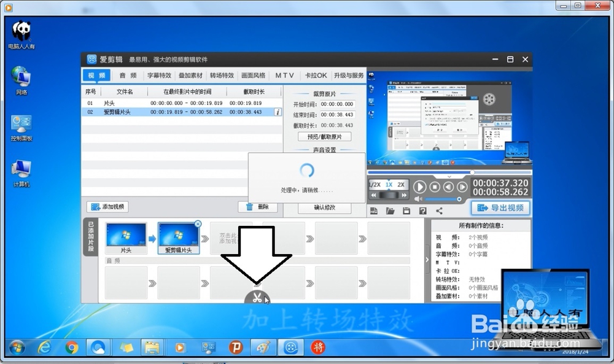Open the orange P taskbar icon
The image size is (614, 364).
pyautogui.click(x=236, y=347)
